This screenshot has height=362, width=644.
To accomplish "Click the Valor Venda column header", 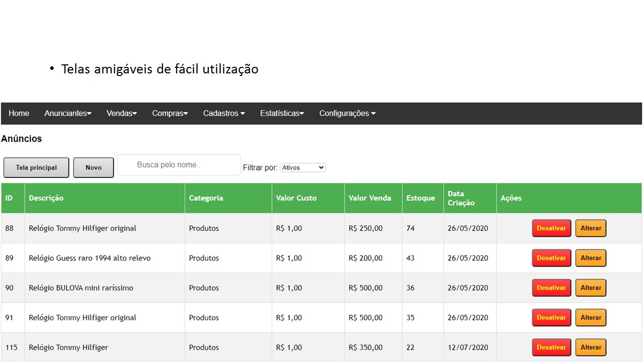I will click(x=369, y=198).
